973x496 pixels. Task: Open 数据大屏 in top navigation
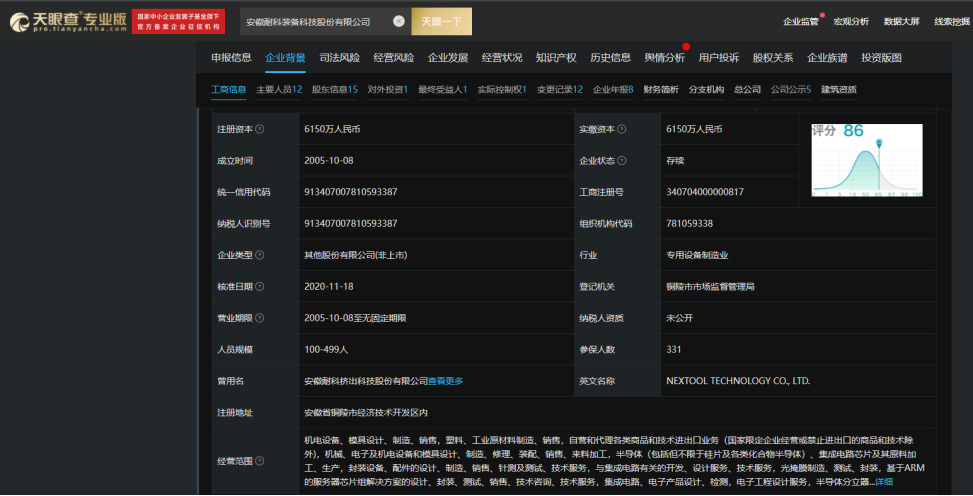click(901, 22)
